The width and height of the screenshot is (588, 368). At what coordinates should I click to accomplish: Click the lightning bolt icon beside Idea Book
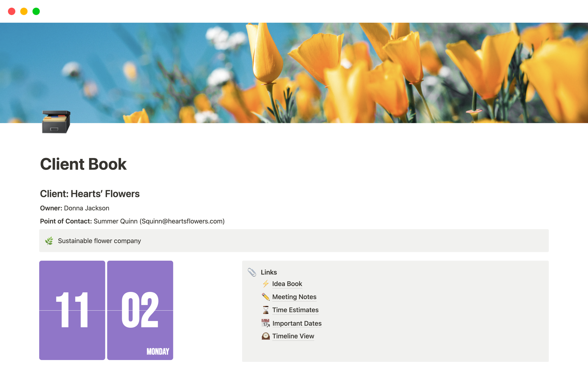click(x=265, y=284)
